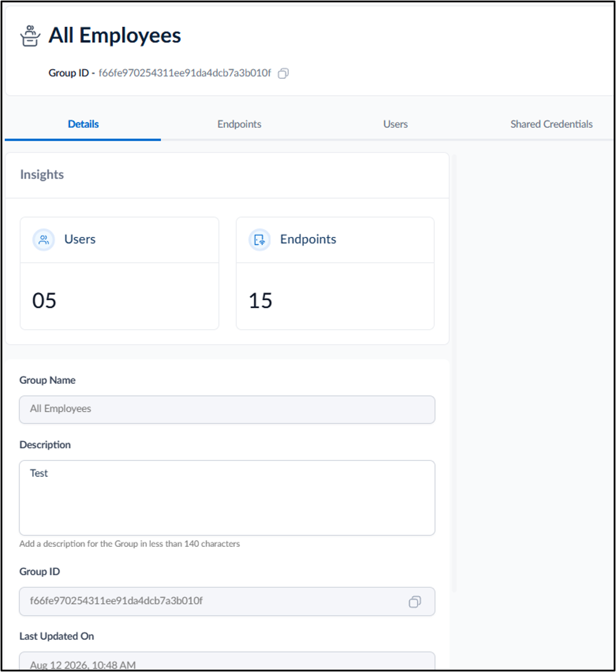Click the group icon beside All Employees

[30, 36]
